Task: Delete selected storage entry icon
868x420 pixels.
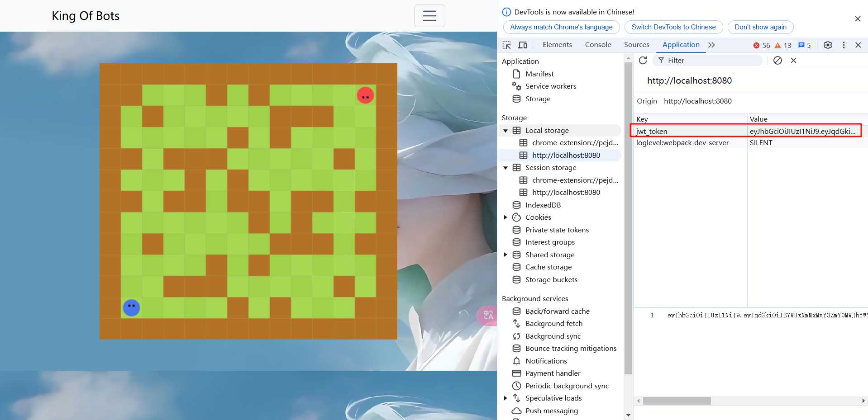Action: pos(793,60)
